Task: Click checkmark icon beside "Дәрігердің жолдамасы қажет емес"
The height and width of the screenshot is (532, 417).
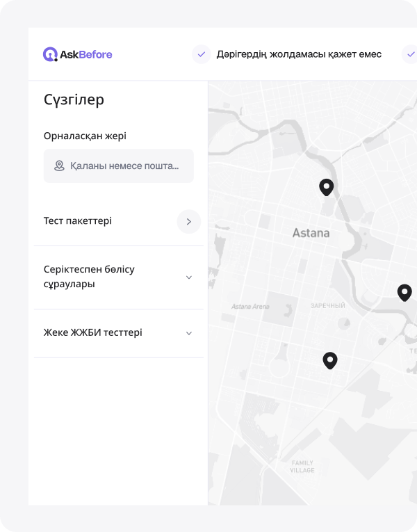Action: (x=201, y=54)
